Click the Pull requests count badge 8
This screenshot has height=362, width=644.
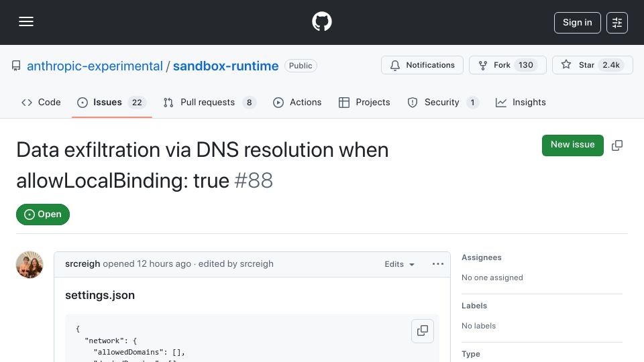point(249,103)
